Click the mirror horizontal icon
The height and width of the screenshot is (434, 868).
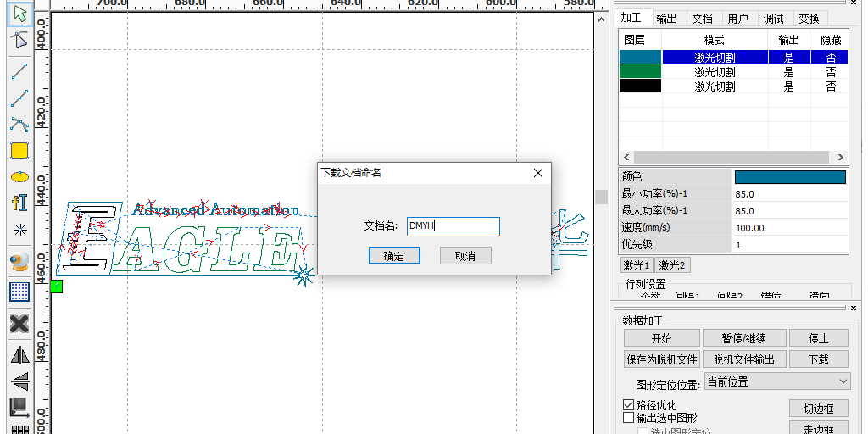20,355
